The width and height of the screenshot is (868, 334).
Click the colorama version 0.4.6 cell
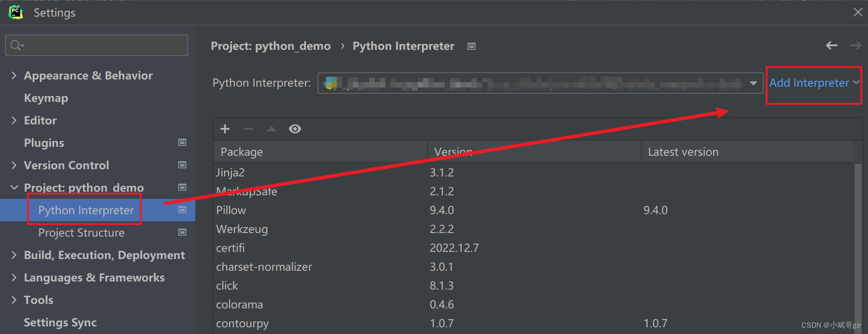click(442, 304)
